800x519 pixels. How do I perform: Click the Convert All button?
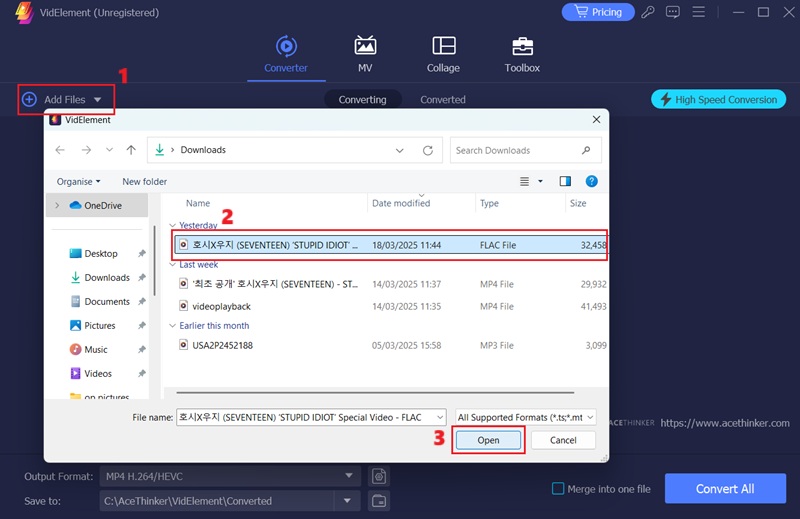[x=725, y=489]
